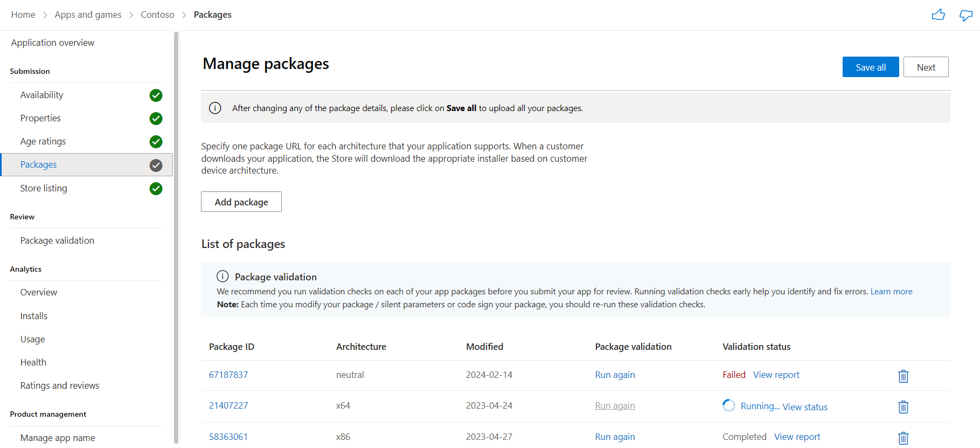This screenshot has width=980, height=448.
Task: Open package ID 21407227
Action: [x=228, y=405]
